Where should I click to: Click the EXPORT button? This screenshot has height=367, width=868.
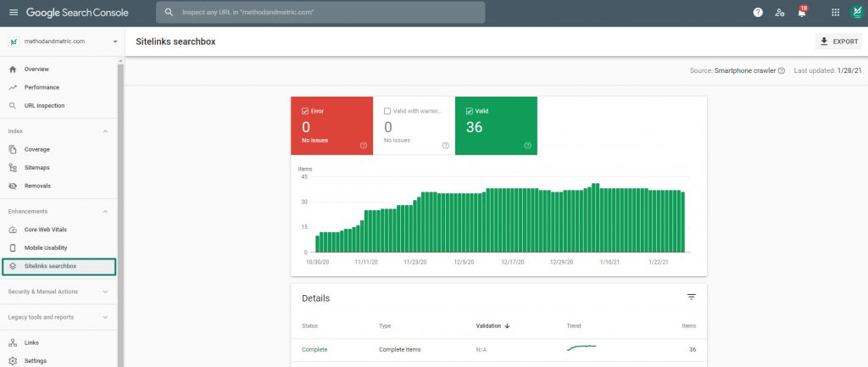point(838,42)
